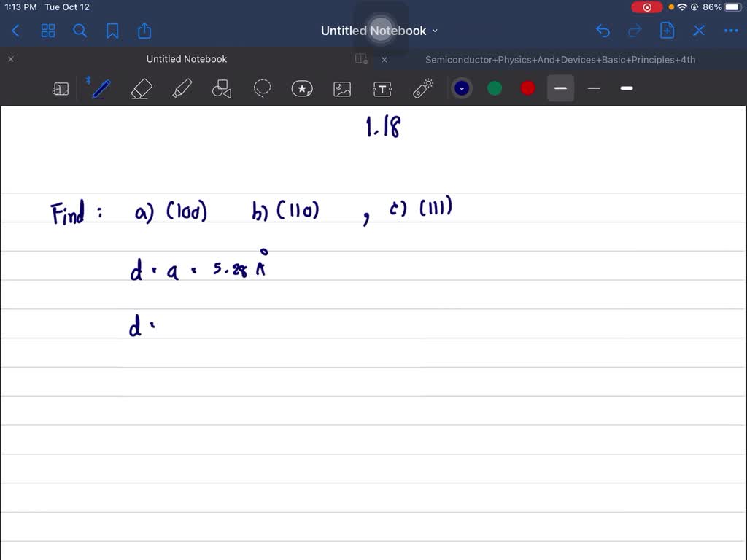Select the Lasso selection tool
Viewport: 747px width, 560px height.
coord(262,88)
